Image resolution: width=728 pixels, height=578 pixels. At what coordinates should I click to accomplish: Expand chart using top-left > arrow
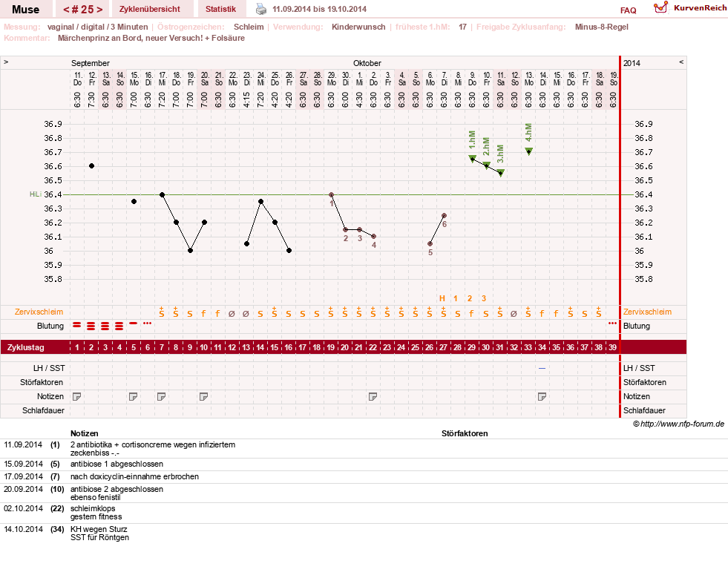point(6,62)
